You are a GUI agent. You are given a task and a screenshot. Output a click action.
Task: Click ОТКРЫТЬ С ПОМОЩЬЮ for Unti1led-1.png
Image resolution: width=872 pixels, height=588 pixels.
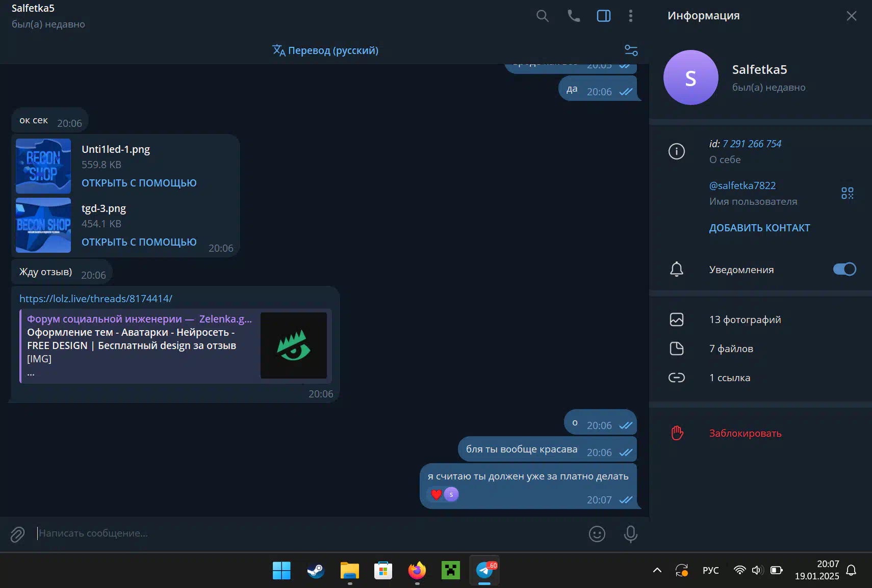(x=139, y=183)
